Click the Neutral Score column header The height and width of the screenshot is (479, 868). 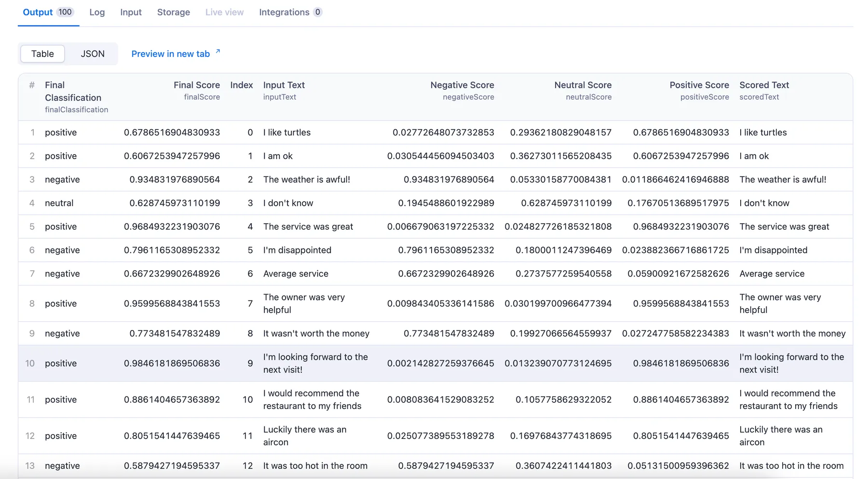point(583,90)
